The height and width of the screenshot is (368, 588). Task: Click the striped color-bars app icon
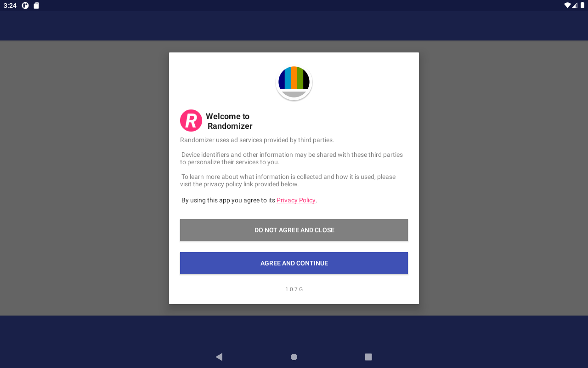point(294,82)
